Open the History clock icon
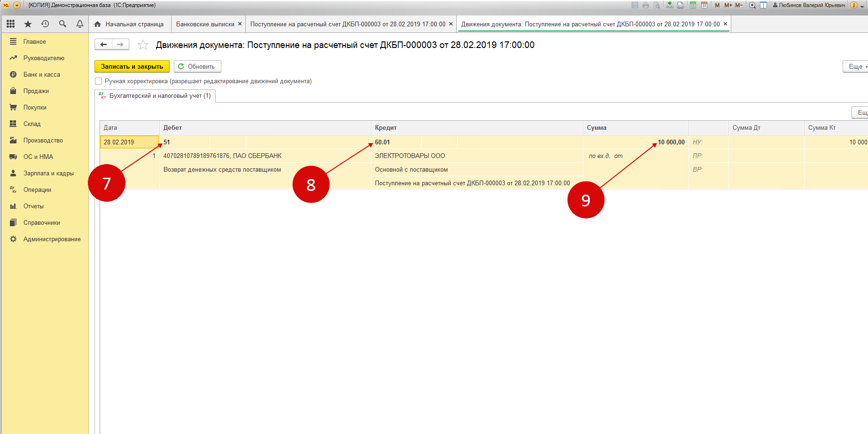Viewport: 868px width, 434px height. click(45, 24)
